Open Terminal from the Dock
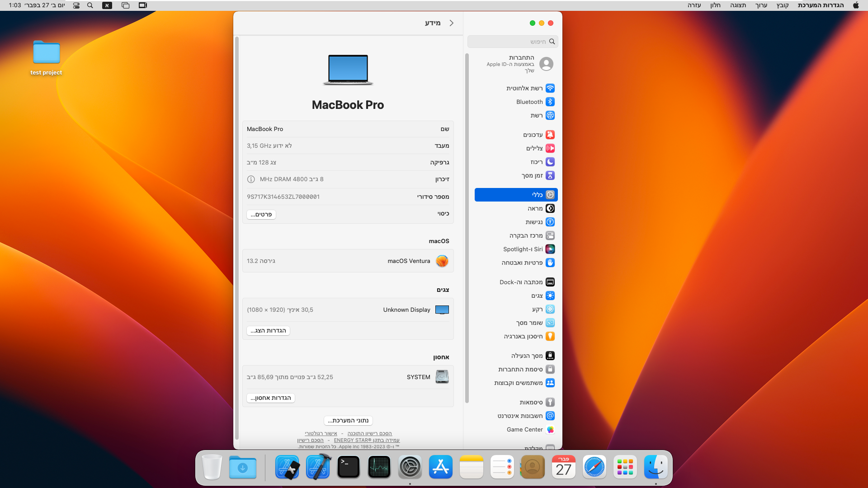868x488 pixels. click(x=348, y=467)
